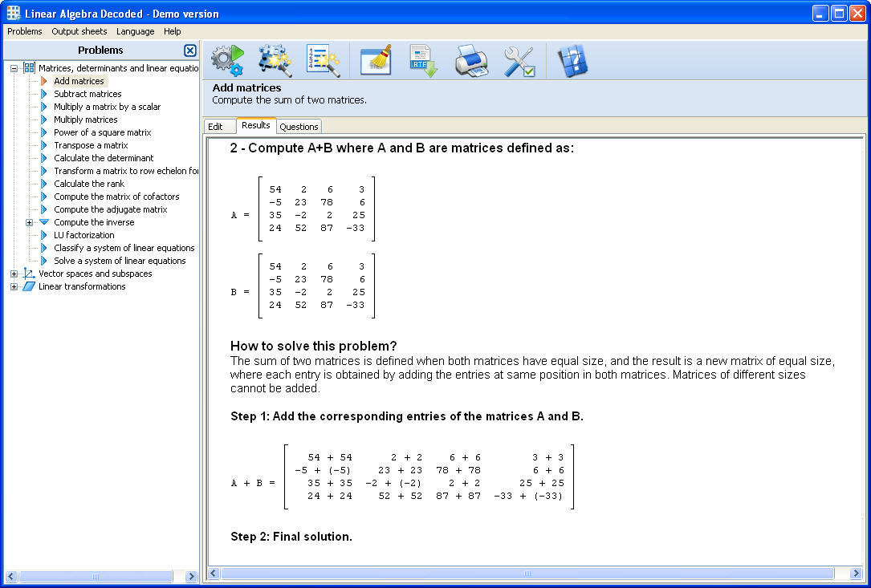The width and height of the screenshot is (871, 588).
Task: Select Power of a square matrix
Action: pyautogui.click(x=102, y=132)
